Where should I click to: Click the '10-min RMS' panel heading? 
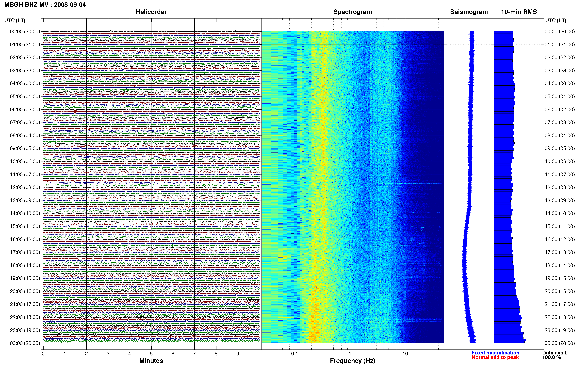519,12
